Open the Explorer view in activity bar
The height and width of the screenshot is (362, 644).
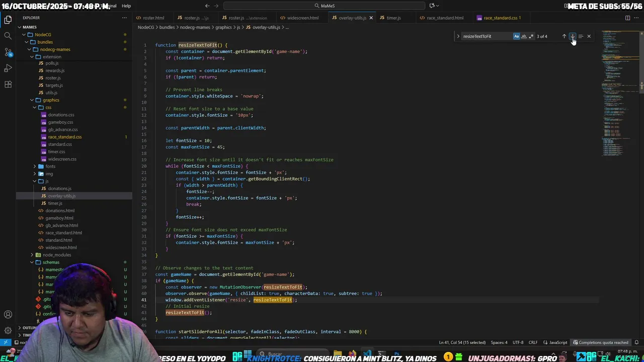(8, 20)
